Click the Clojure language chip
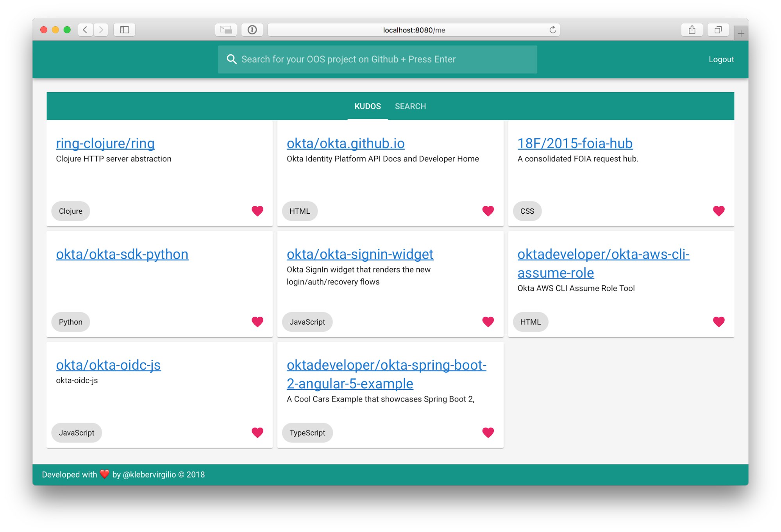Screen dimensions: 781x532 tap(70, 211)
